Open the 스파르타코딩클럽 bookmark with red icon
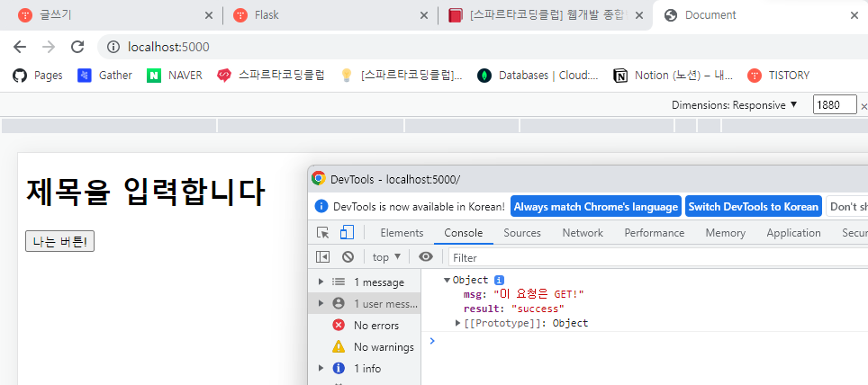Image resolution: width=868 pixels, height=385 pixels. 270,76
